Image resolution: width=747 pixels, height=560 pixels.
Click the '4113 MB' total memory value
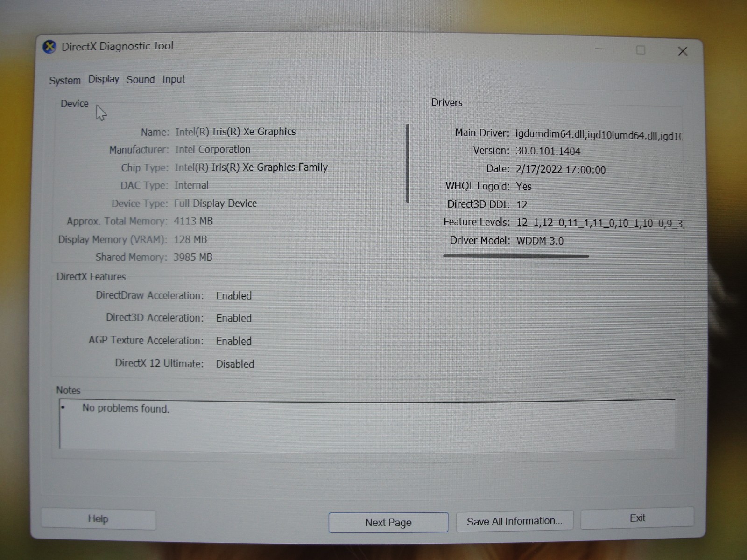(x=193, y=221)
